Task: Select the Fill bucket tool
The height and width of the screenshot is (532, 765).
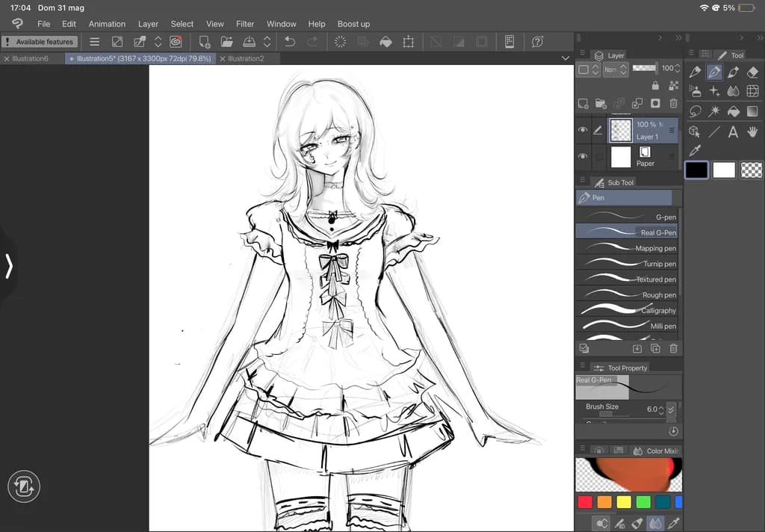Action: [734, 112]
